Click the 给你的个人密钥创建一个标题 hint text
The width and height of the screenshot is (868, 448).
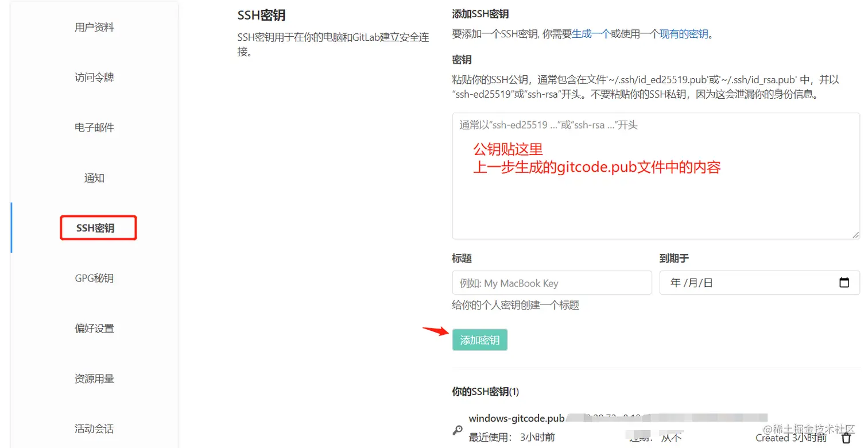516,306
